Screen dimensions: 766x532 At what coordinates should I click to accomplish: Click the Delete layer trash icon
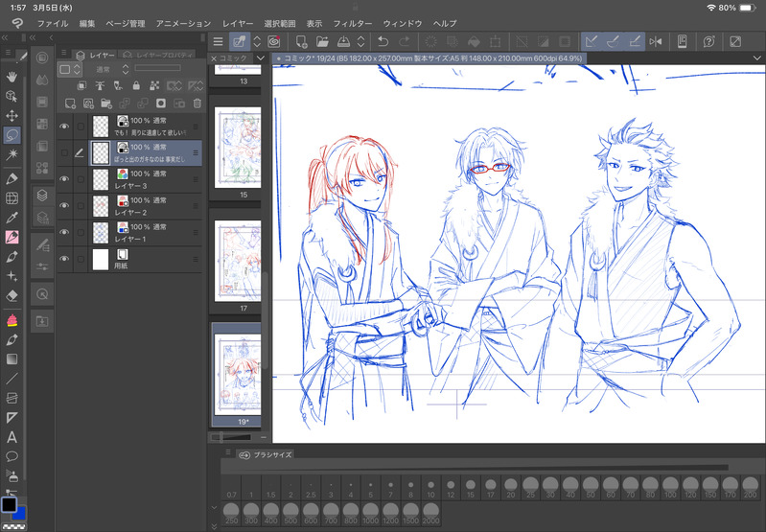coord(197,104)
